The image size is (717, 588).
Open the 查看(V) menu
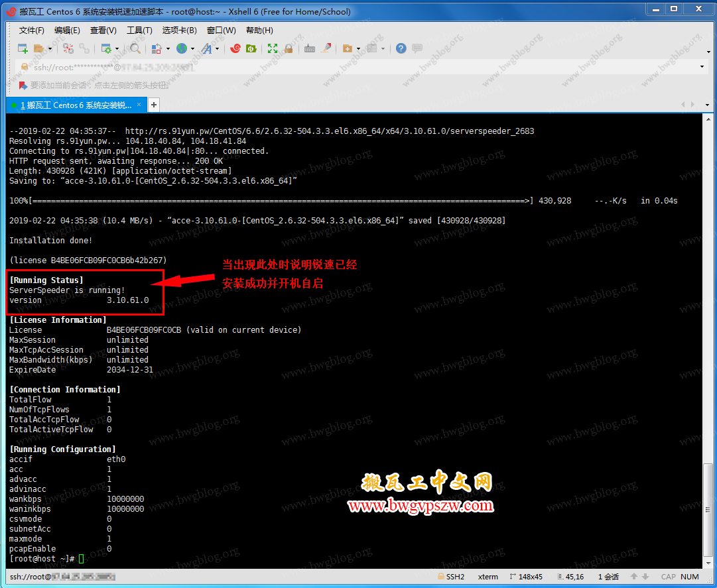(x=103, y=30)
